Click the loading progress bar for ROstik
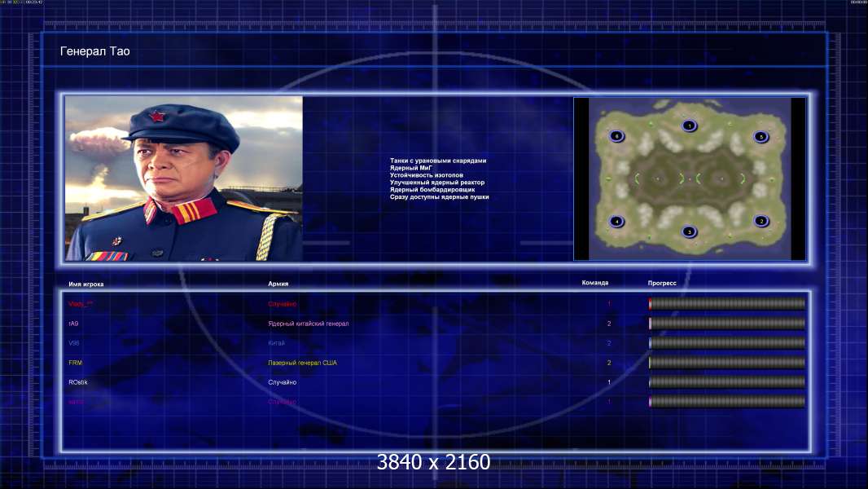 727,382
